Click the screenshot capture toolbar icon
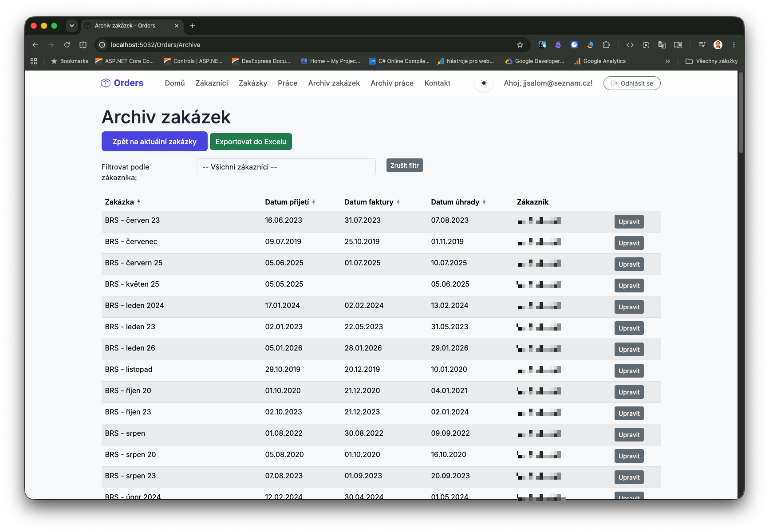The image size is (769, 532). [x=646, y=45]
